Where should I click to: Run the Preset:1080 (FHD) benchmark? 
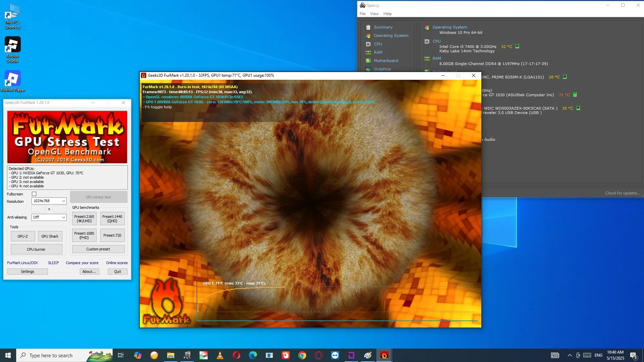pos(84,235)
